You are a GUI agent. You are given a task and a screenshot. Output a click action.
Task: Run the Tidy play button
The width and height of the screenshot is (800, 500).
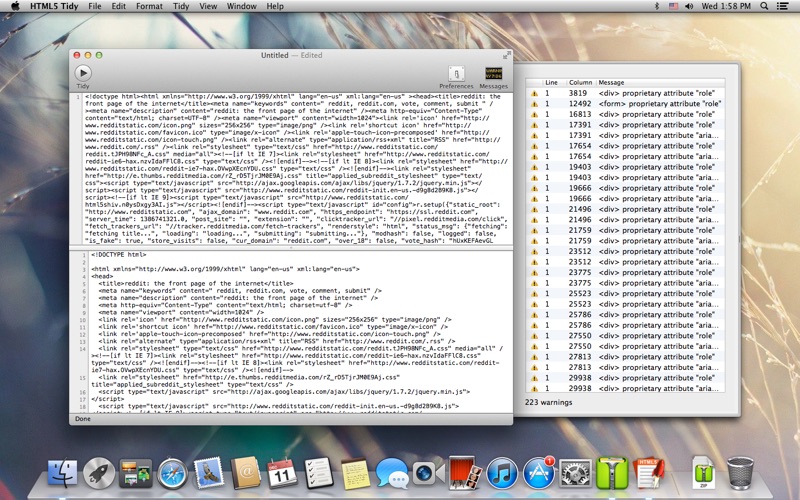click(83, 73)
